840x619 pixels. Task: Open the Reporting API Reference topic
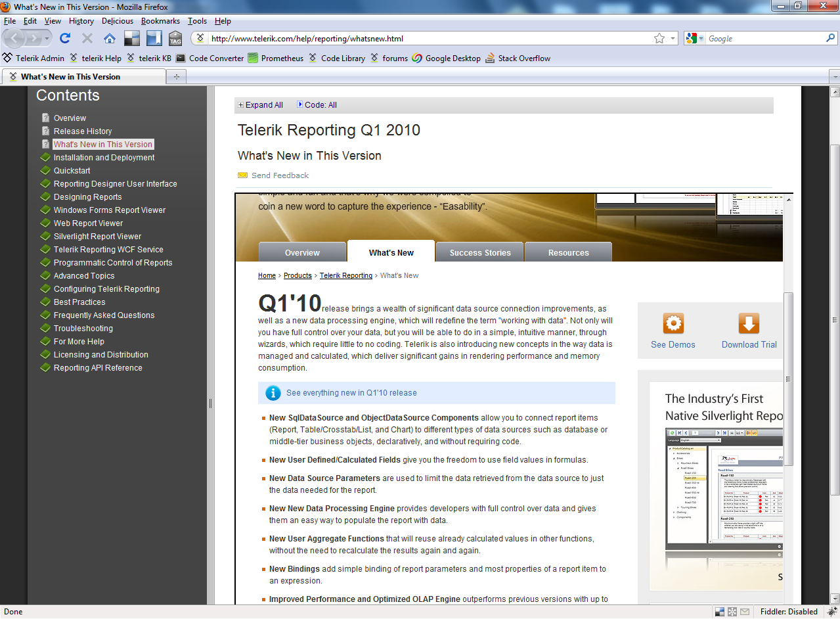point(98,368)
